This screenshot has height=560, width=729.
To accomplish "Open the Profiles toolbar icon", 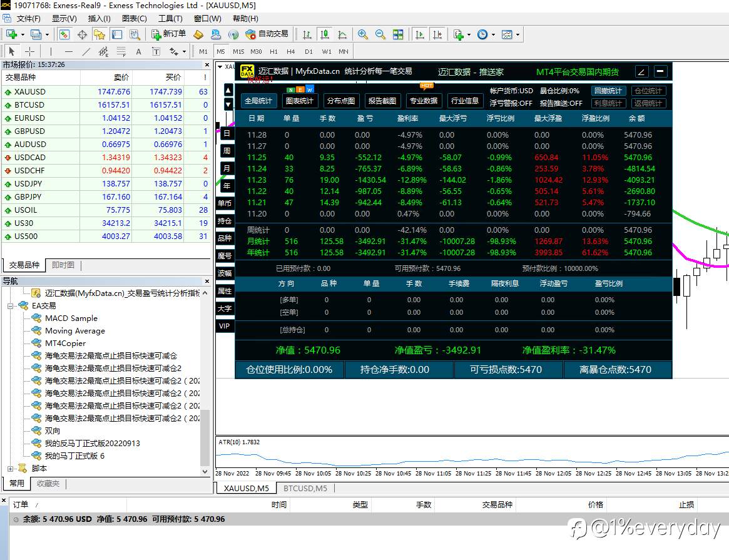I will click(x=36, y=34).
